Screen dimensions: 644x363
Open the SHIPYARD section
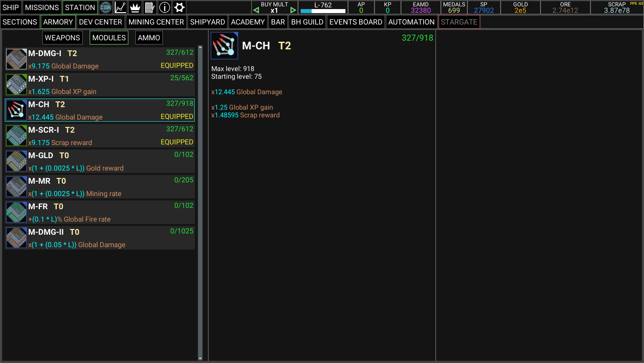207,22
